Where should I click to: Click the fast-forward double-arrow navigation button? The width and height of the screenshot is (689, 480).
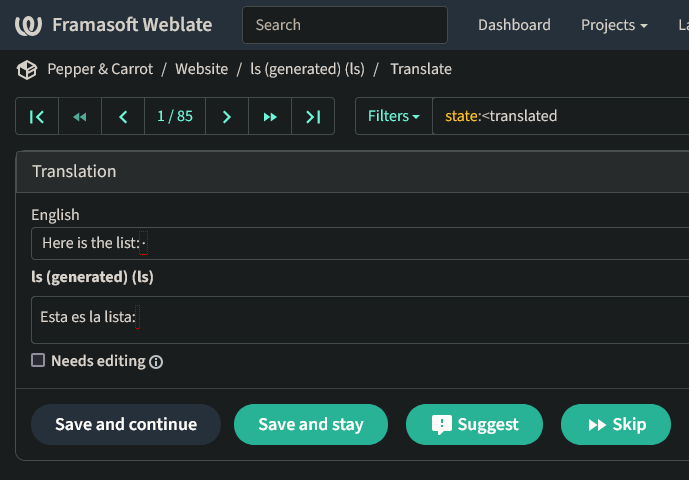[x=270, y=116]
